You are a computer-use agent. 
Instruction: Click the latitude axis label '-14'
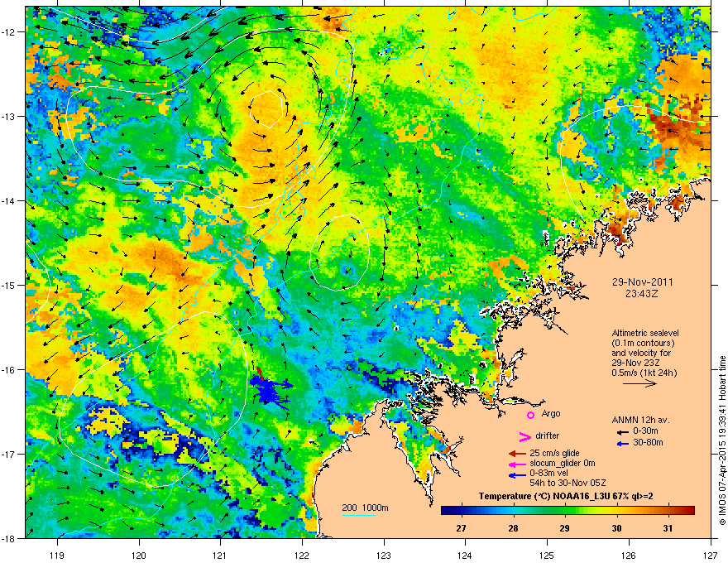(x=9, y=200)
